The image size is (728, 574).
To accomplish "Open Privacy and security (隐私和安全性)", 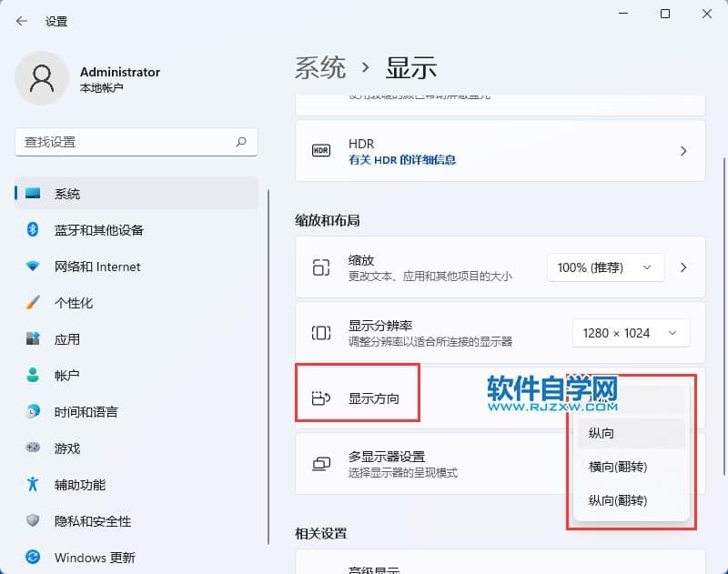I will tap(92, 521).
